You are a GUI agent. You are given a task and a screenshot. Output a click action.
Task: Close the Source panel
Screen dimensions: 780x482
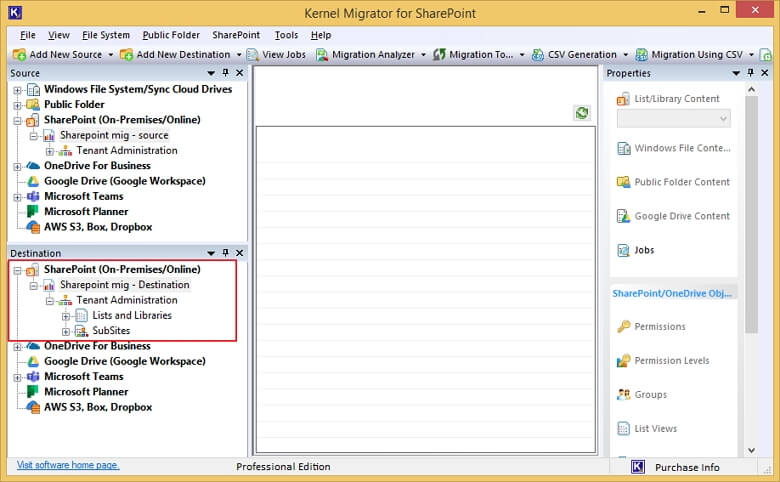(239, 73)
